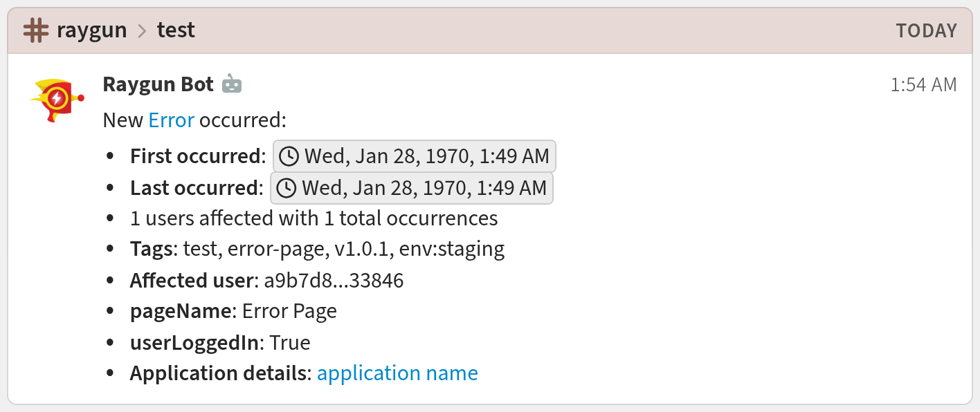Open the raygun stream name

click(91, 30)
